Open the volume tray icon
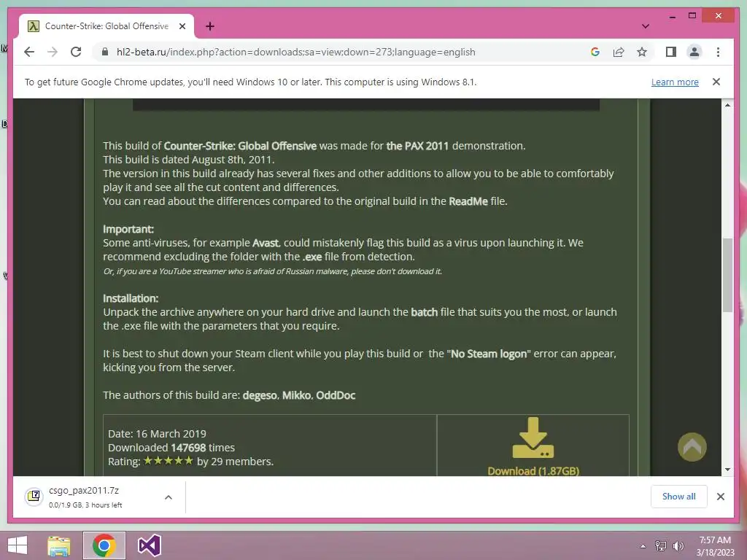The image size is (747, 560). [x=678, y=545]
